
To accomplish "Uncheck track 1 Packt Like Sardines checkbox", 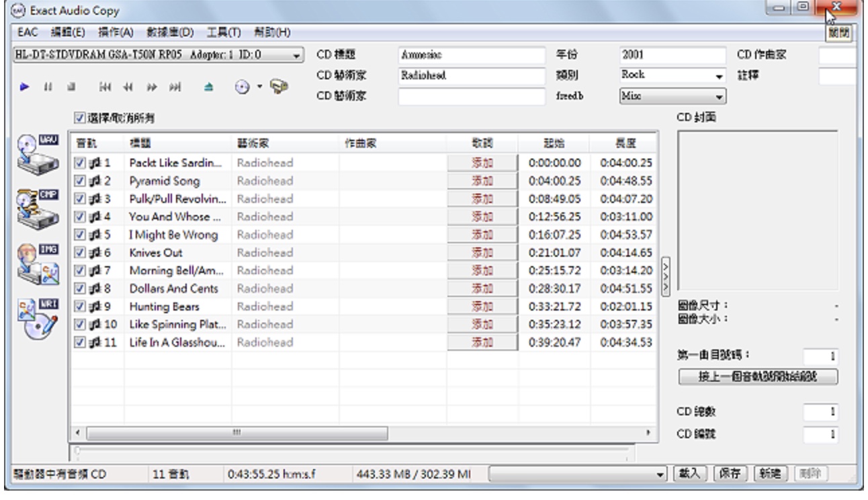I will [80, 162].
